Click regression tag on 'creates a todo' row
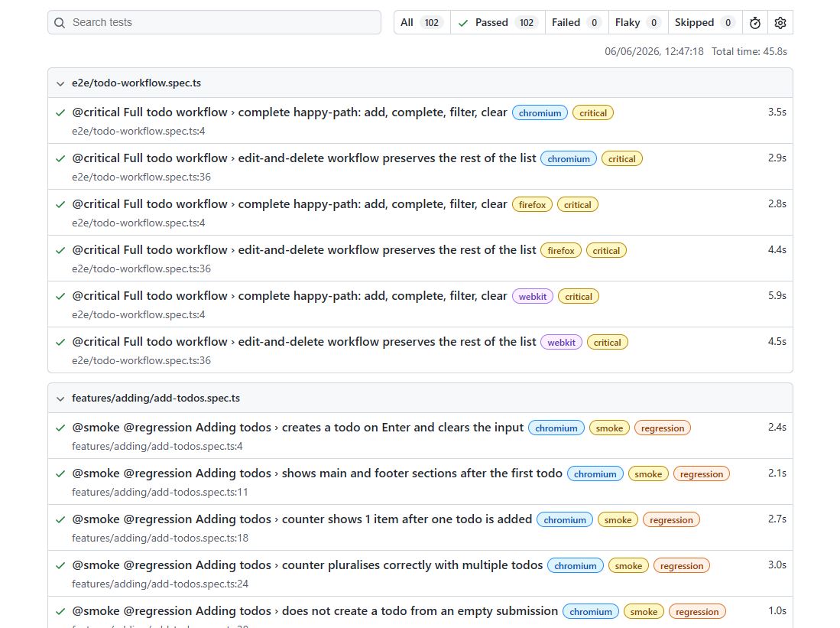Image resolution: width=840 pixels, height=628 pixels. click(663, 428)
